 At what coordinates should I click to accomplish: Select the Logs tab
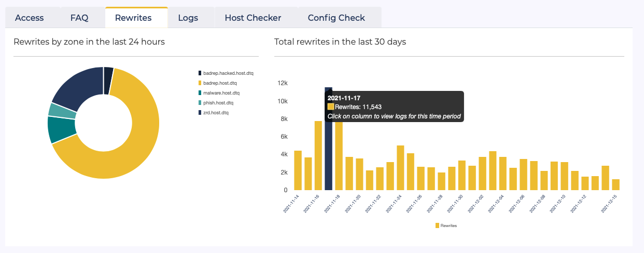pyautogui.click(x=188, y=18)
